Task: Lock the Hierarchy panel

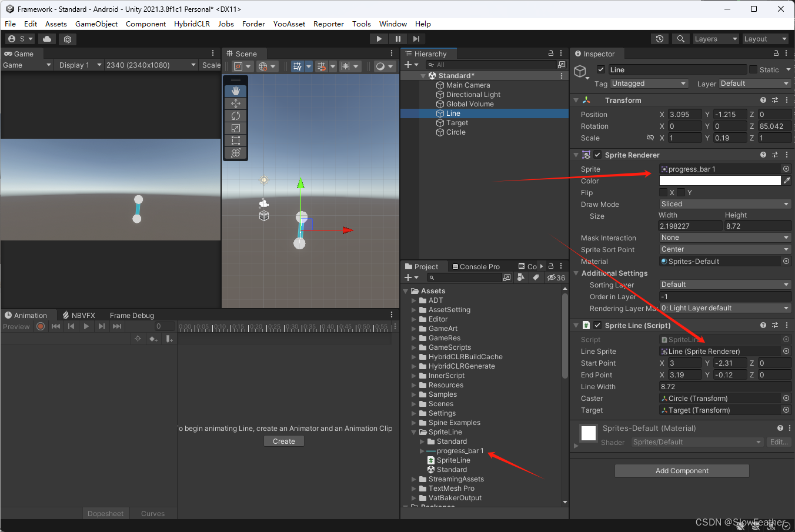Action: (x=551, y=53)
